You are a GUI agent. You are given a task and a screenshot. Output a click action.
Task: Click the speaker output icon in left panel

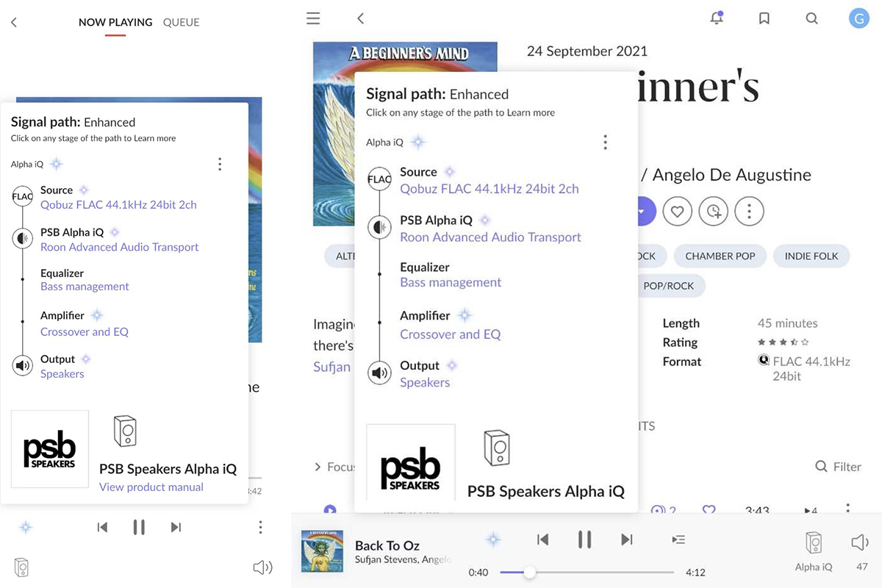tap(23, 365)
